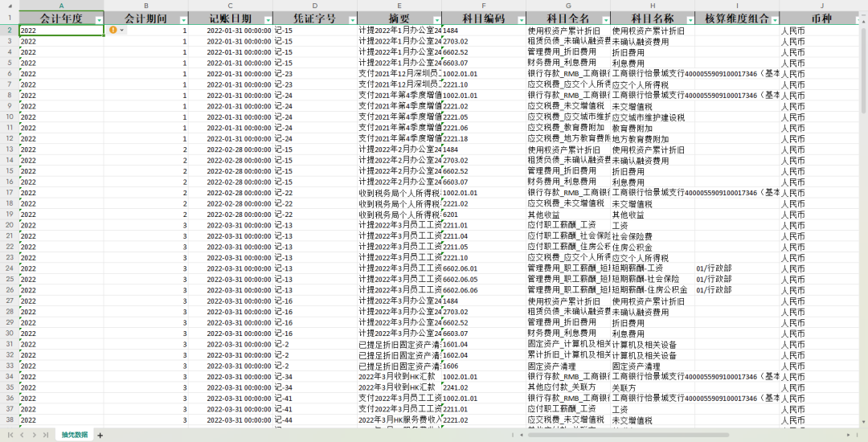The height and width of the screenshot is (442, 868).
Task: Select column E header
Action: coord(399,5)
